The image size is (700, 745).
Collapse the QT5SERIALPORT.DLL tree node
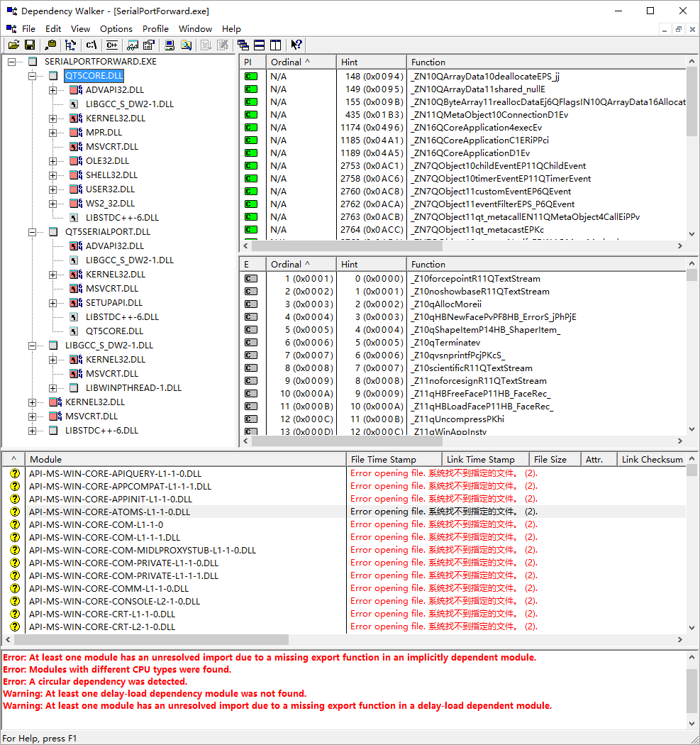[33, 232]
